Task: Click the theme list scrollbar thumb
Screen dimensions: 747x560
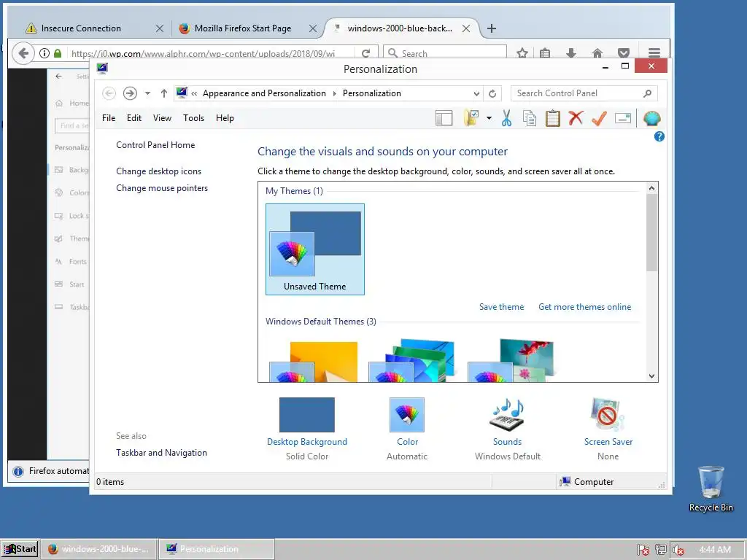Action: tap(651, 233)
